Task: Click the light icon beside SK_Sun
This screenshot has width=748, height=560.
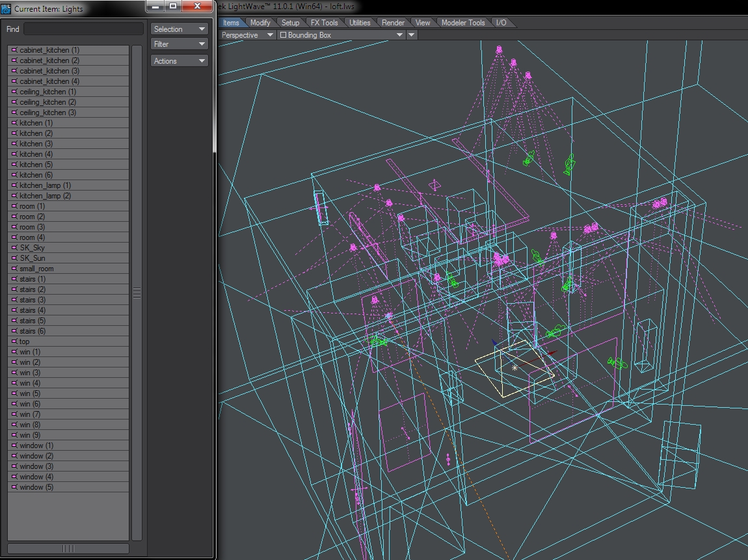Action: click(x=14, y=258)
